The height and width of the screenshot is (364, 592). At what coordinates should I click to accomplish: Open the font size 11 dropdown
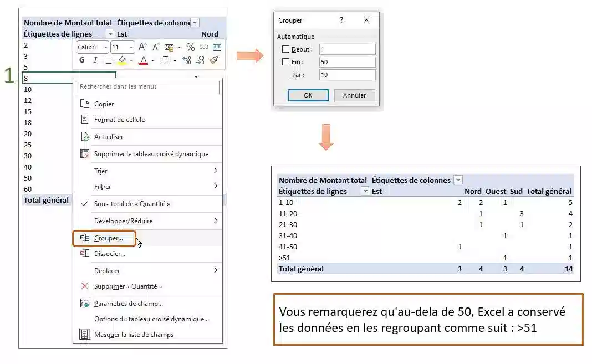point(131,47)
